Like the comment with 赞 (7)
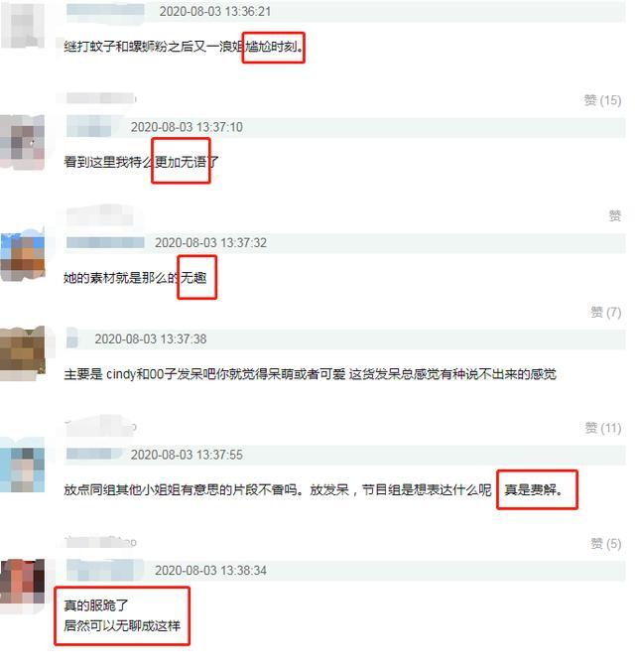Image resolution: width=635 pixels, height=672 pixels. pos(606,312)
